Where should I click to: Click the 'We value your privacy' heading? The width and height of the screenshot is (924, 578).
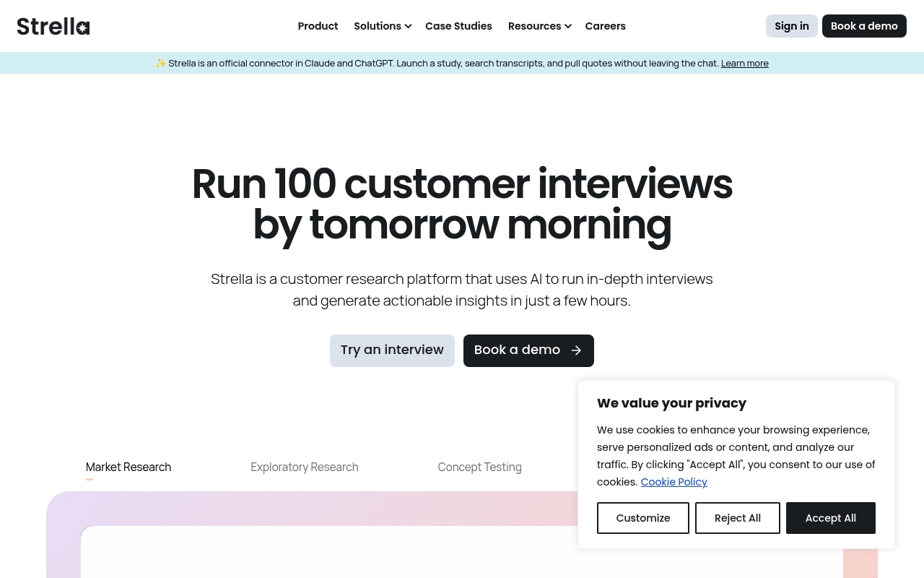(x=671, y=403)
